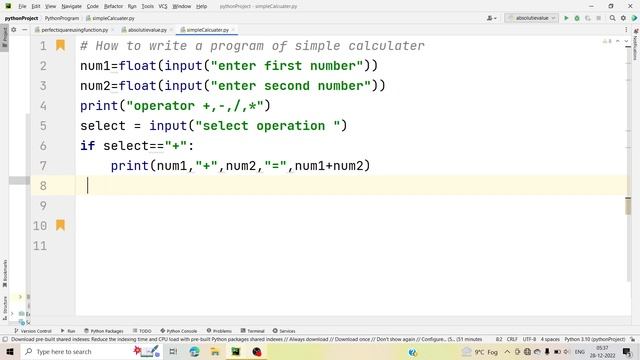Open the View menu
Image resolution: width=640 pixels, height=360 pixels.
click(51, 6)
